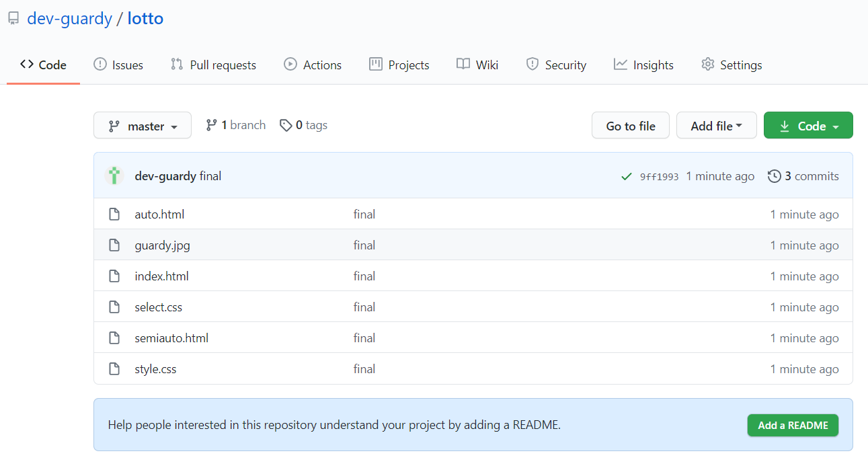Click the Go to file button

coord(631,126)
